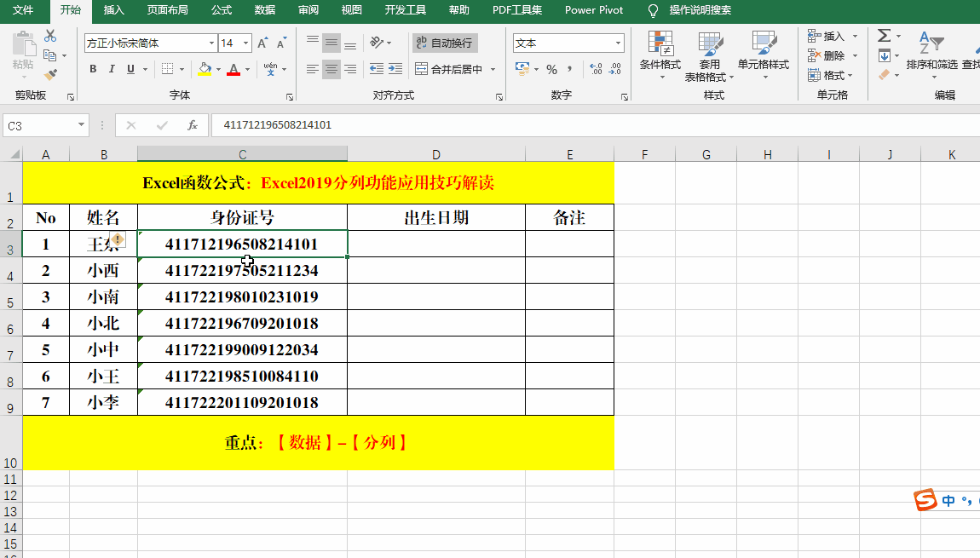980x558 pixels.
Task: Switch to the 插入 tab
Action: coord(113,10)
